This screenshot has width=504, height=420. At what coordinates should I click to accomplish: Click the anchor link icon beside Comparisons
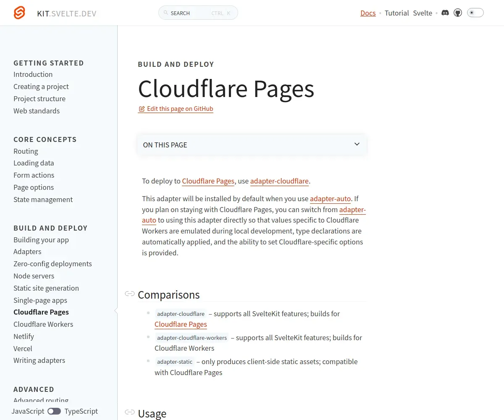click(130, 294)
